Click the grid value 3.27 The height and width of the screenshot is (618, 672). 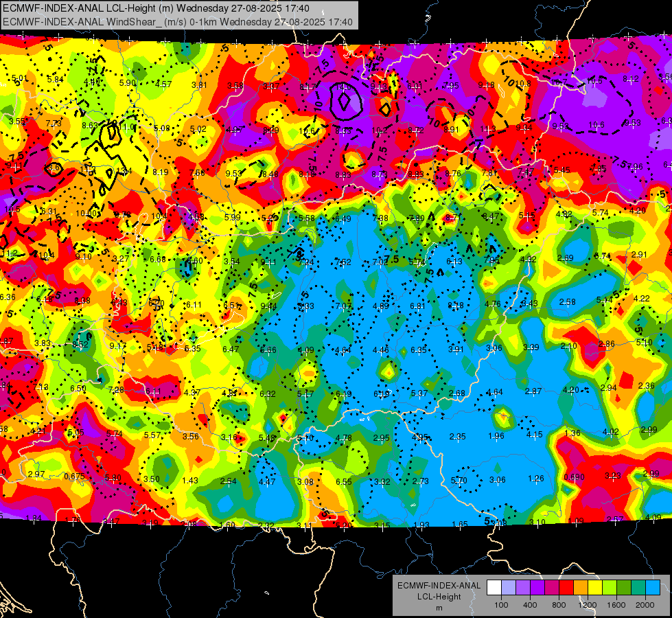click(x=121, y=259)
